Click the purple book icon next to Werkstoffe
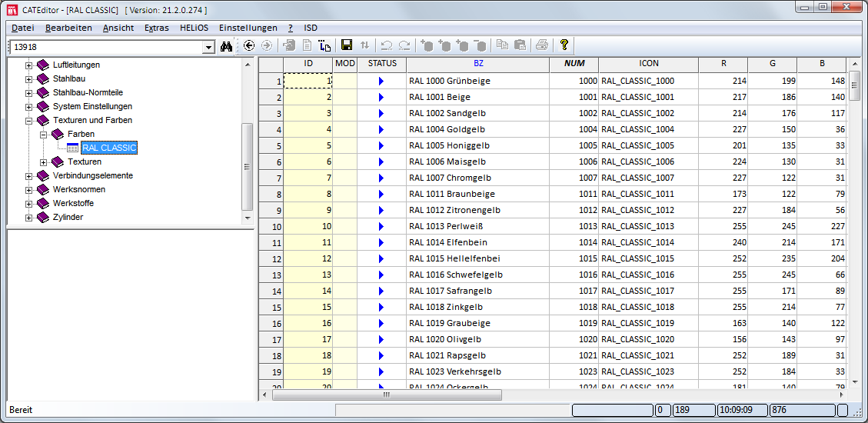The image size is (868, 423). point(43,203)
